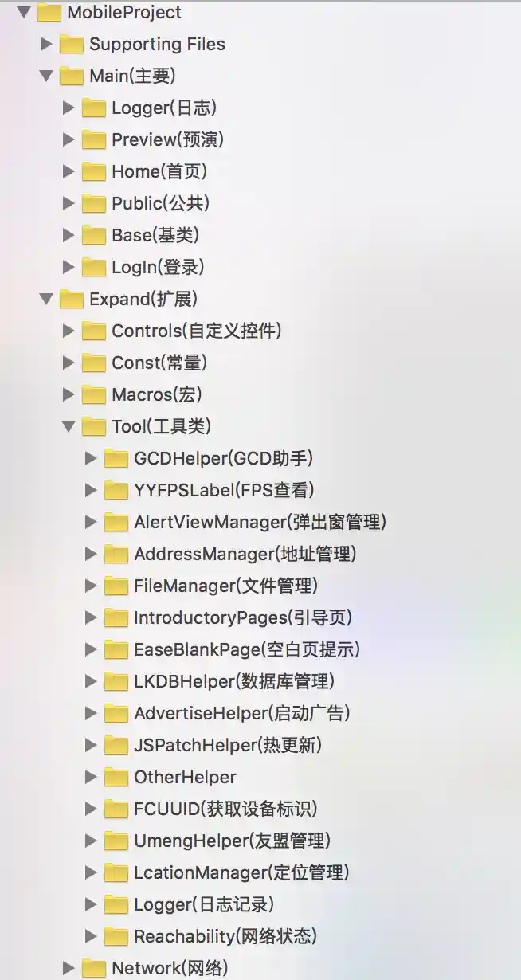Collapse the Tool group disclosure triangle

click(68, 426)
